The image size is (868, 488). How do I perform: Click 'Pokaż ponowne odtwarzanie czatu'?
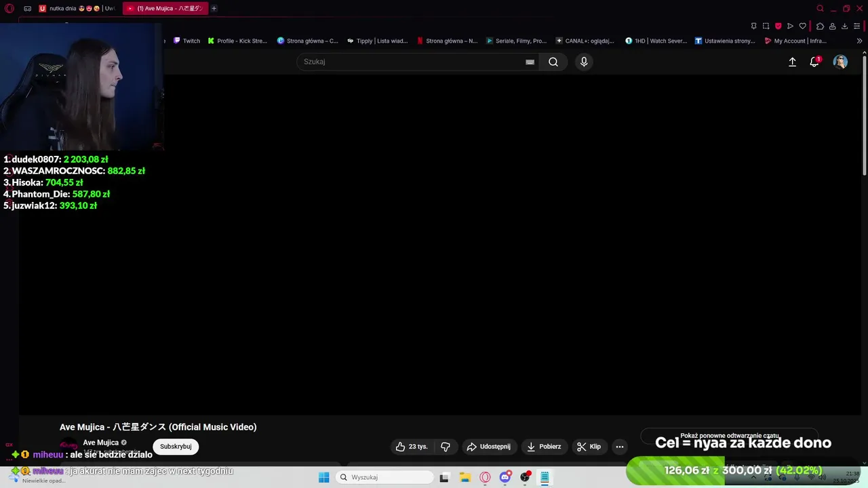pyautogui.click(x=729, y=436)
